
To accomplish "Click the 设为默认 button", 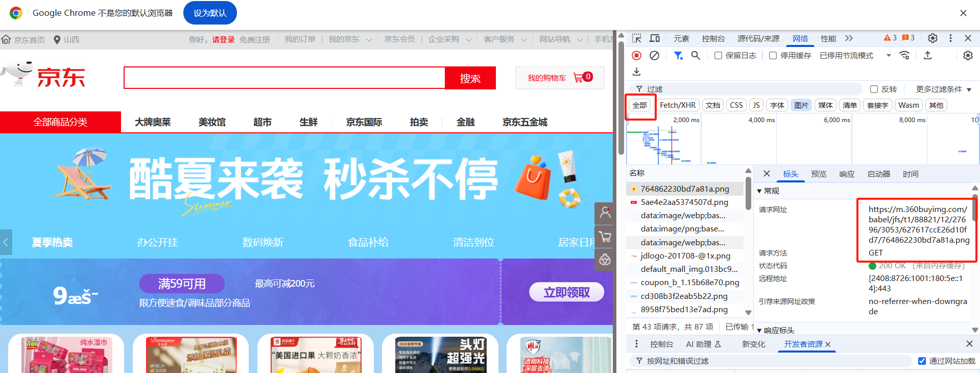I will [210, 13].
